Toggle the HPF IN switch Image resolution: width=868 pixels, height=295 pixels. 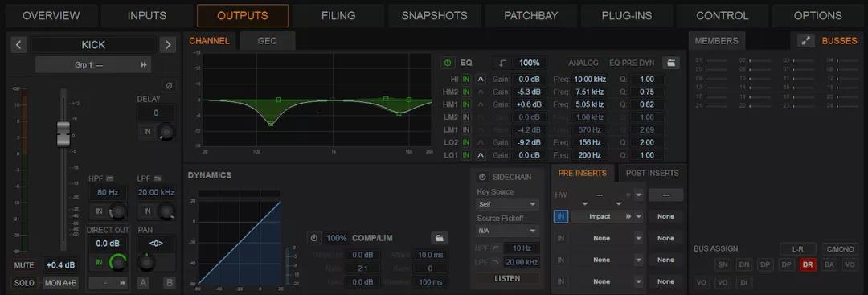click(x=99, y=211)
